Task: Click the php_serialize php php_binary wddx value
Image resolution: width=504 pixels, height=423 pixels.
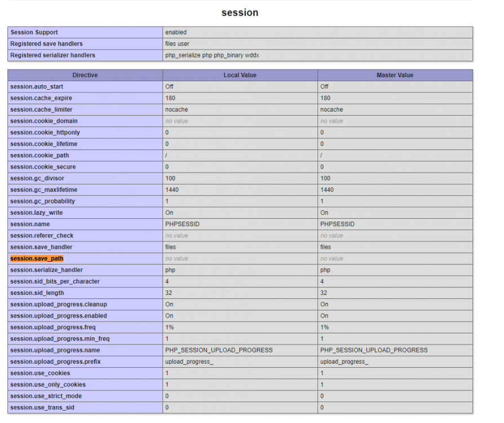Action: [x=212, y=55]
